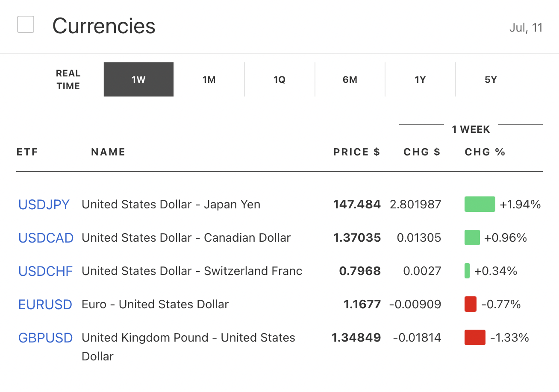Click the green bar for USDJPY change
The image size is (559, 392).
(x=480, y=204)
